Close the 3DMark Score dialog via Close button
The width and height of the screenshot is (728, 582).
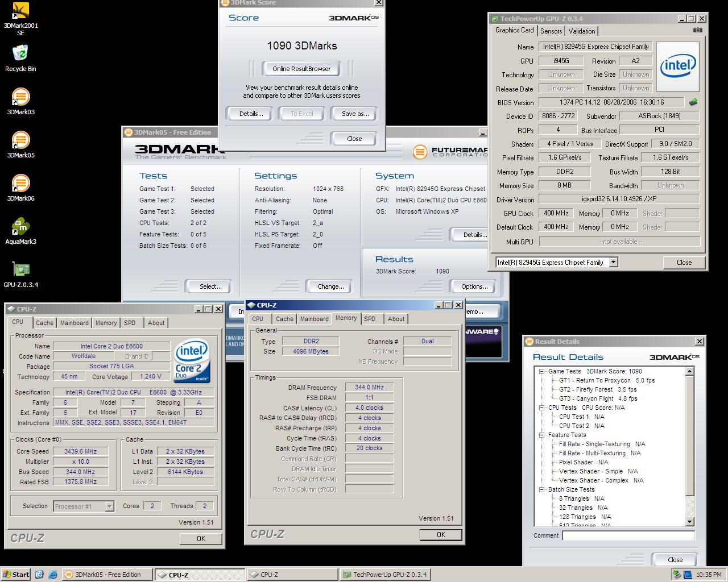(354, 139)
